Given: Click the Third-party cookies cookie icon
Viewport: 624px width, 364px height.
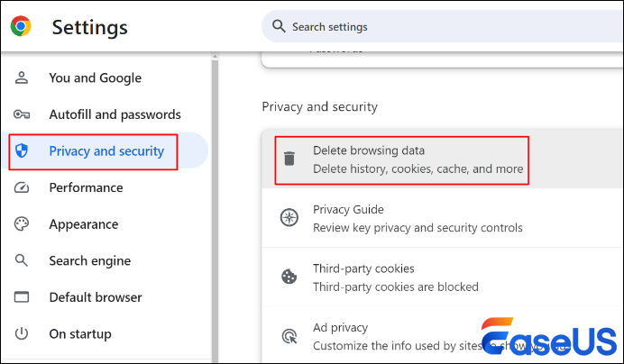Looking at the screenshot, I should coord(289,278).
